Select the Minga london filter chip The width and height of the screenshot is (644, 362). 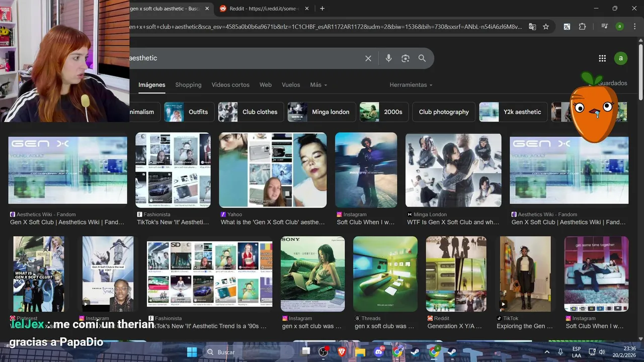click(321, 112)
